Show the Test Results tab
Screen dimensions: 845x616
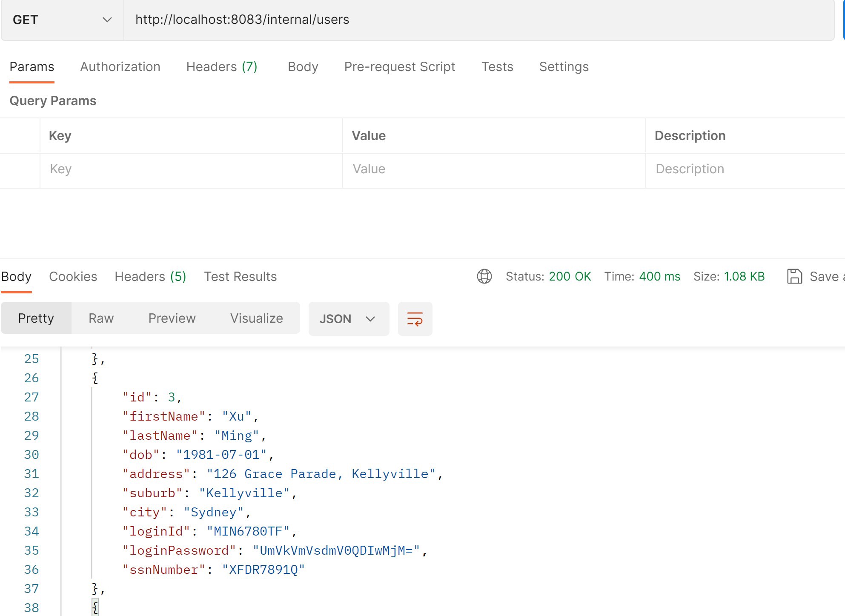(x=241, y=277)
